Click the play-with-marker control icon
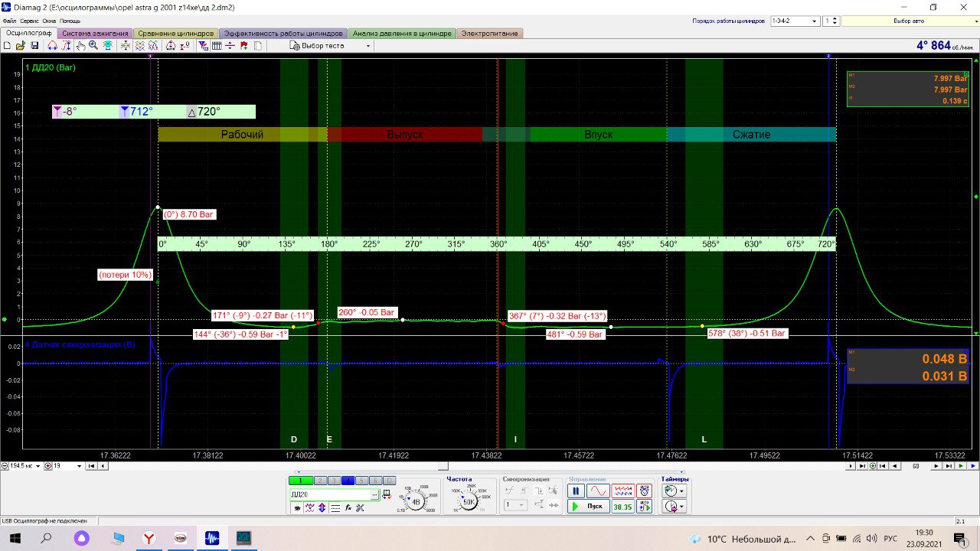The width and height of the screenshot is (980, 551). click(645, 507)
